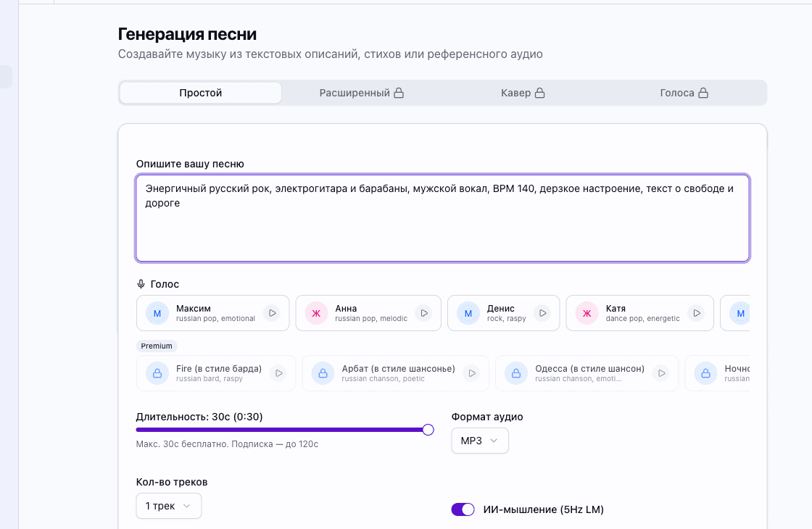This screenshot has width=812, height=529.
Task: Open the 1 трек dropdown
Action: [x=168, y=506]
